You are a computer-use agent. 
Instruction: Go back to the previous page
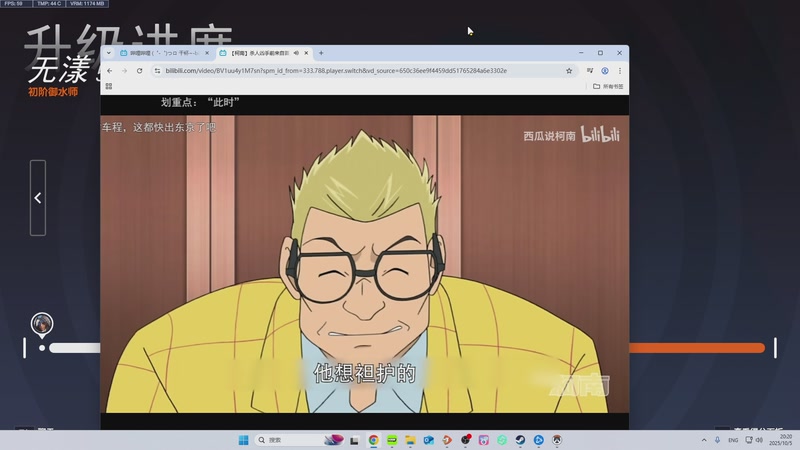(110, 71)
